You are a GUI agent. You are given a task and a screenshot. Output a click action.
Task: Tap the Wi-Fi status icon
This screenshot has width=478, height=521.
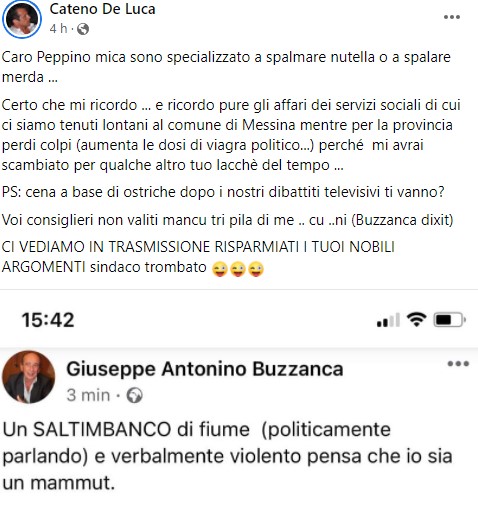click(x=416, y=320)
